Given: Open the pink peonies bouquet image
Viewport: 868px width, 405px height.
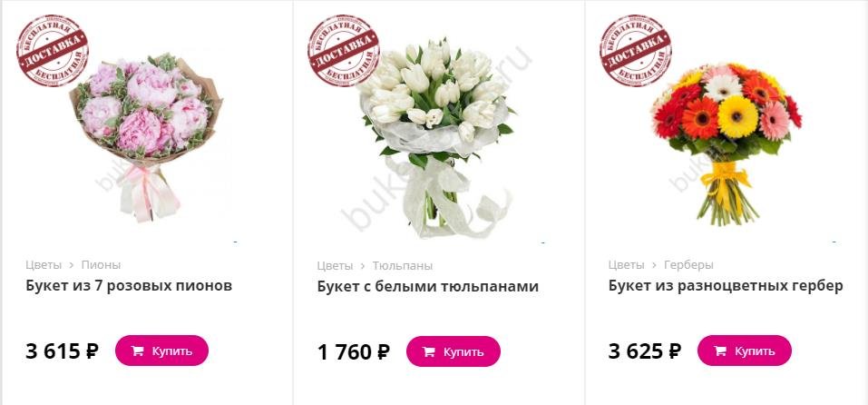Looking at the screenshot, I should [146, 135].
